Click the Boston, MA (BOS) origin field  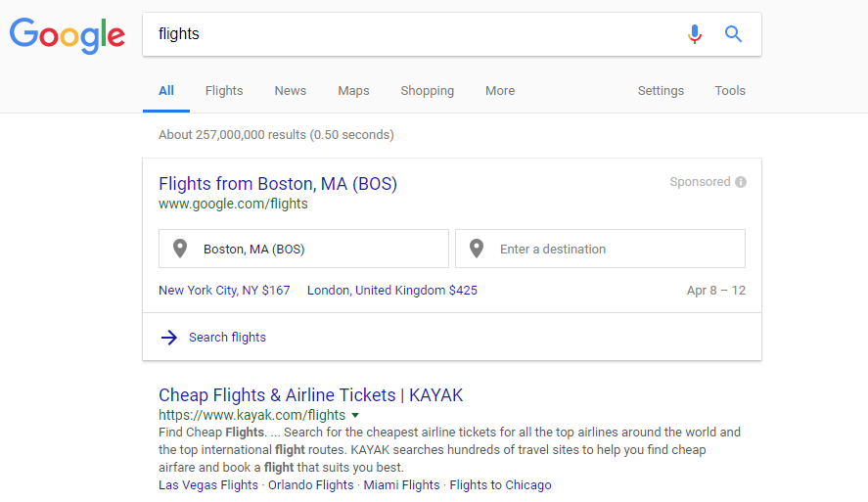click(303, 249)
